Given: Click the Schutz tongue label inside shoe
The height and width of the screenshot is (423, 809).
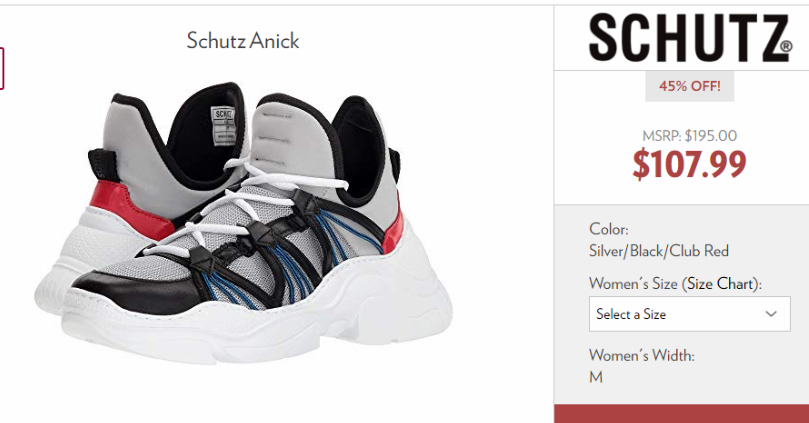Looking at the screenshot, I should coord(223,125).
